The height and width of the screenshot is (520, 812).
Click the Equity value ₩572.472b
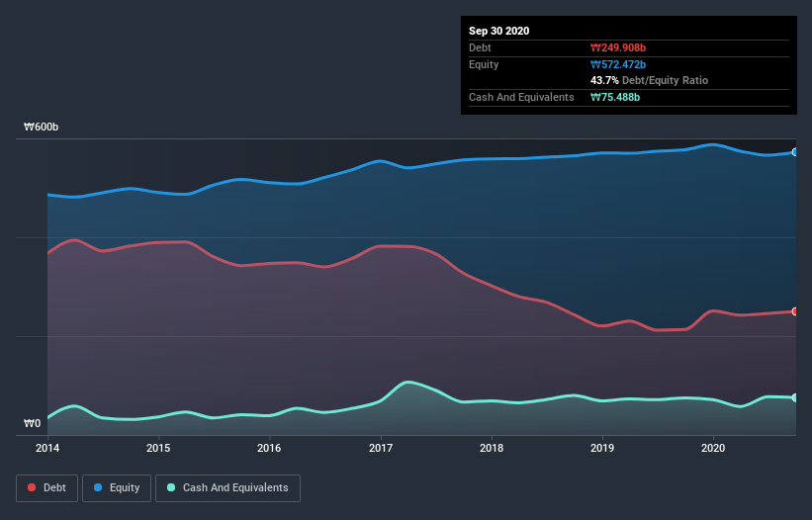pyautogui.click(x=618, y=64)
